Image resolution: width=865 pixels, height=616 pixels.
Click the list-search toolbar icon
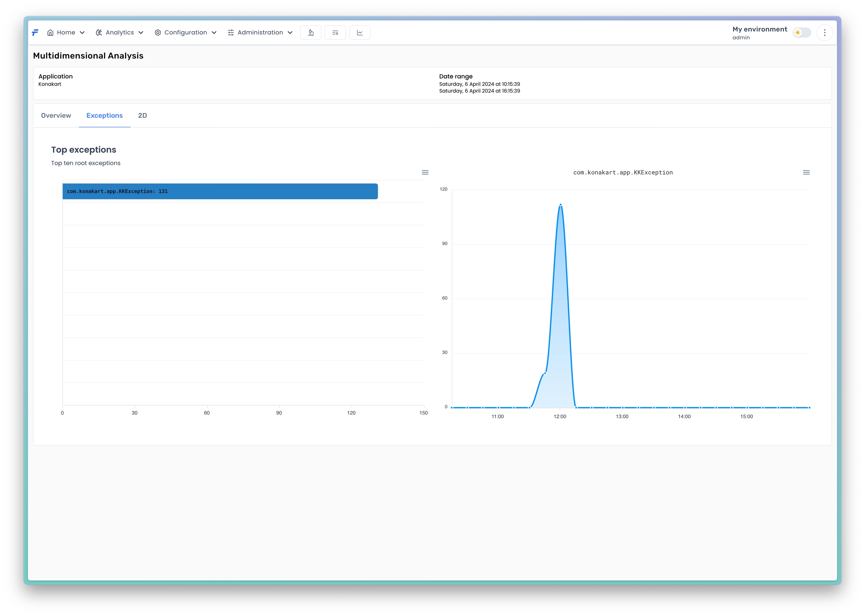click(335, 33)
